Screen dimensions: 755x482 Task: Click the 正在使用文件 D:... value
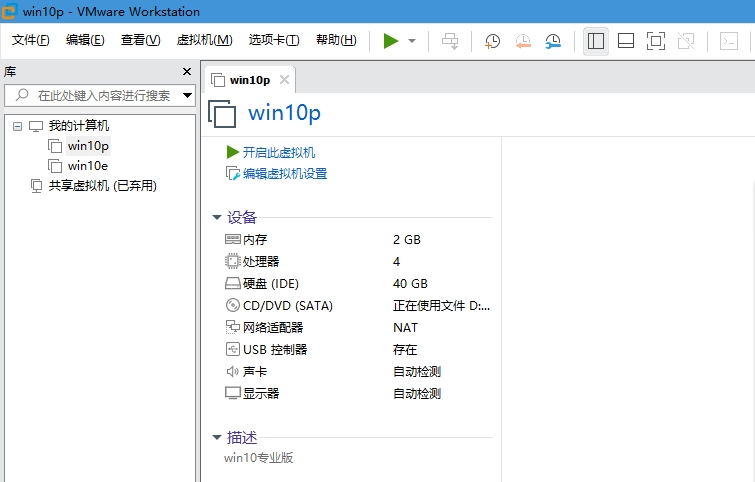(x=442, y=306)
